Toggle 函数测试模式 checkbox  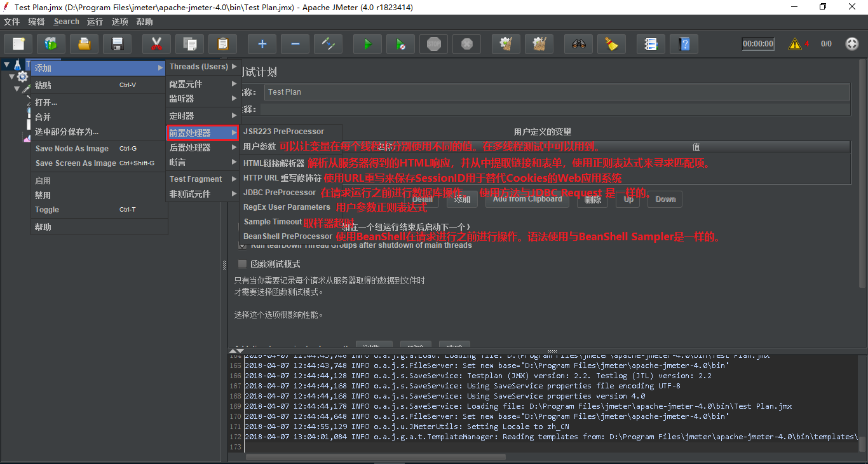tap(242, 264)
